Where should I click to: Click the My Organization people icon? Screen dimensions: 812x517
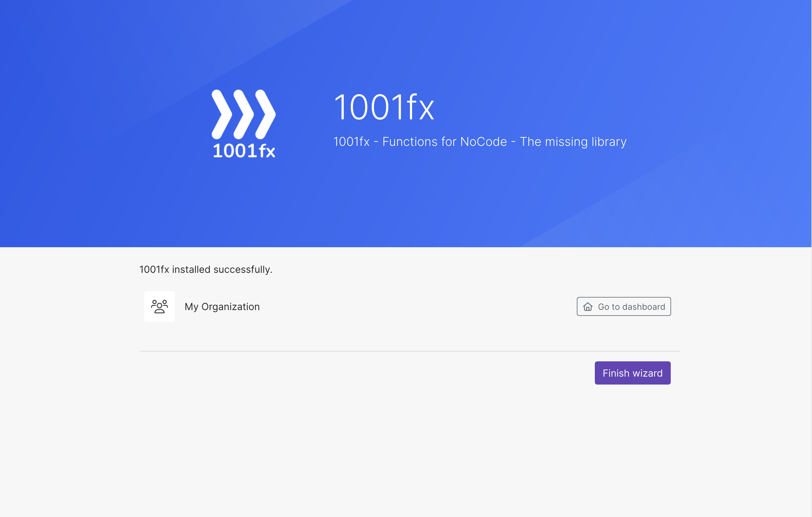pyautogui.click(x=160, y=306)
